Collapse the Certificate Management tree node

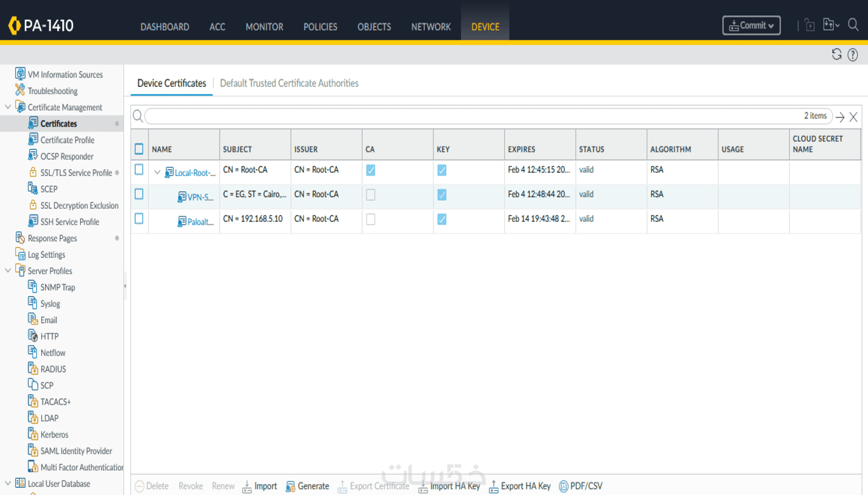8,107
